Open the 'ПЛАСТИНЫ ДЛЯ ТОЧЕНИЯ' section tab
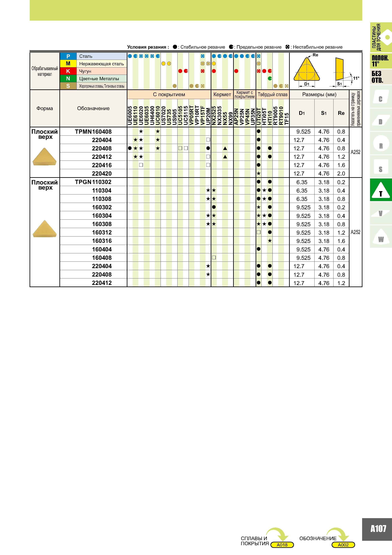This screenshot has height=555, width=392. [381, 37]
